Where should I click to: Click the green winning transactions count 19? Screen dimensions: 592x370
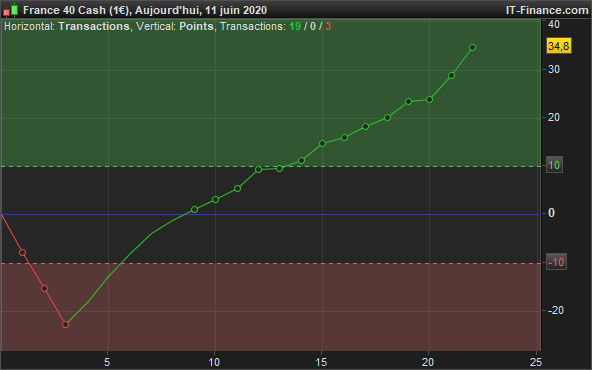295,26
